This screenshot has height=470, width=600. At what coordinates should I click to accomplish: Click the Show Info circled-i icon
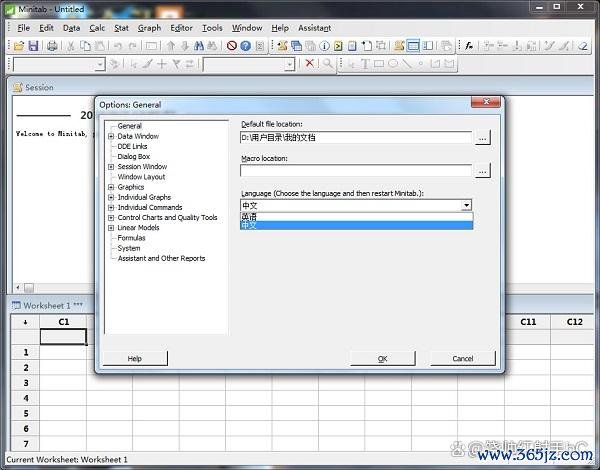click(x=324, y=46)
